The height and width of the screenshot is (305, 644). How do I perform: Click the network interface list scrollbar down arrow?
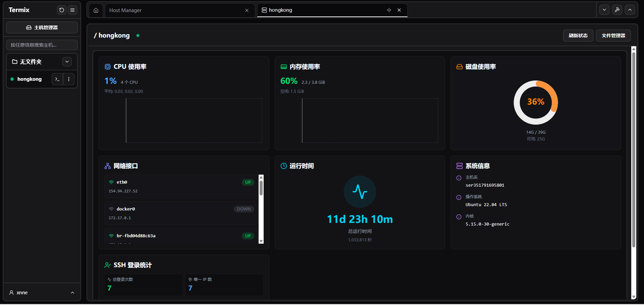click(261, 241)
